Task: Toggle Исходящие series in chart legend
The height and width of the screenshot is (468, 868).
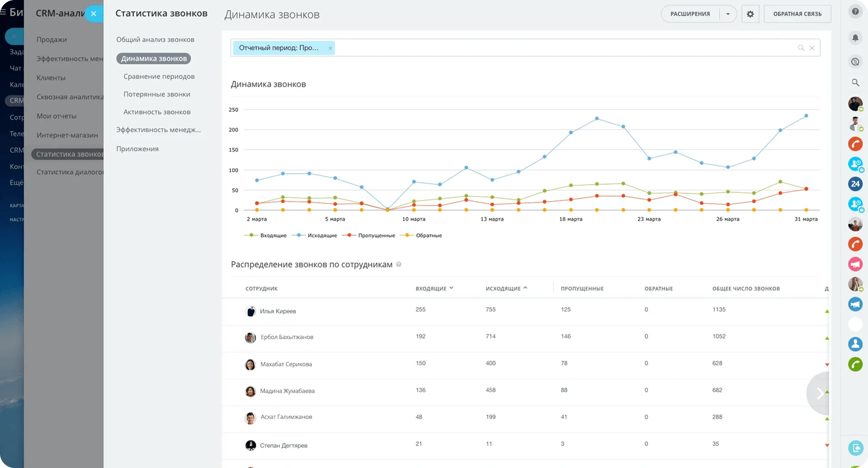Action: (314, 235)
